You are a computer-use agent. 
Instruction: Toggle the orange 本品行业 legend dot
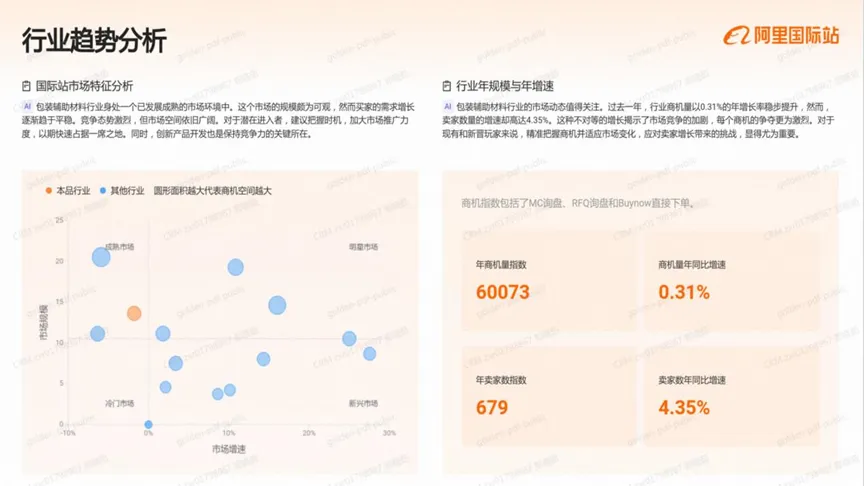pos(48,191)
